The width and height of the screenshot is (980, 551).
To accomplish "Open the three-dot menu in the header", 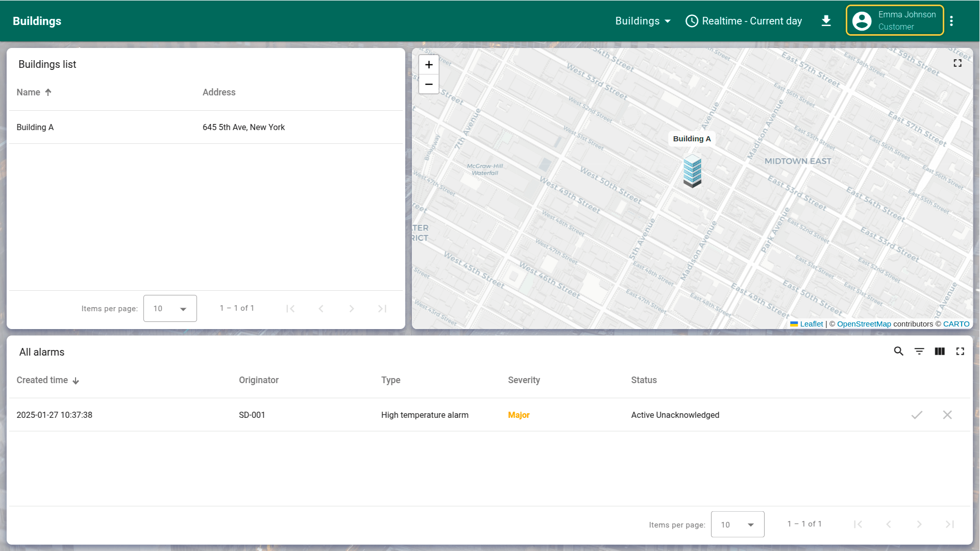I will point(951,21).
